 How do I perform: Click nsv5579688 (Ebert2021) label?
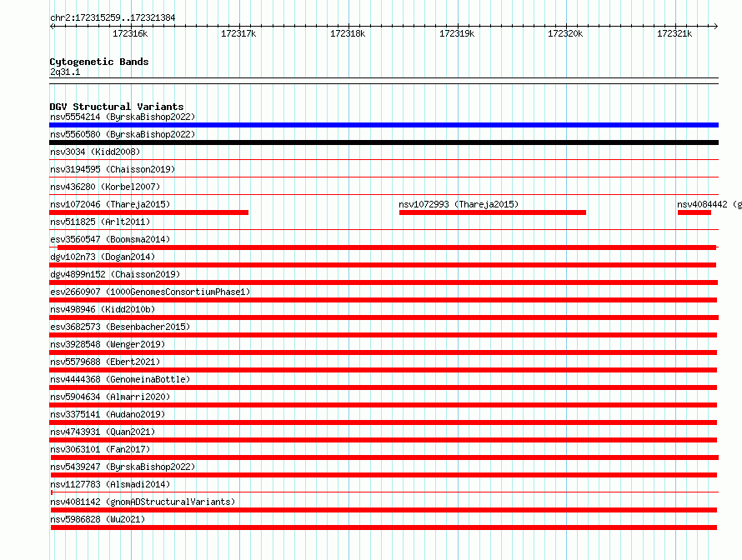tap(105, 362)
